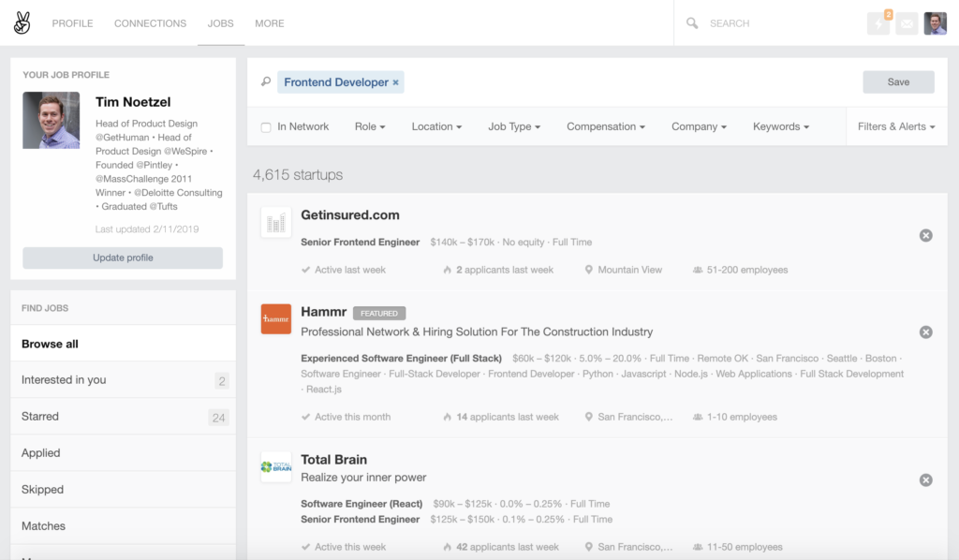Expand the Filters & Alerts dropdown

[896, 126]
